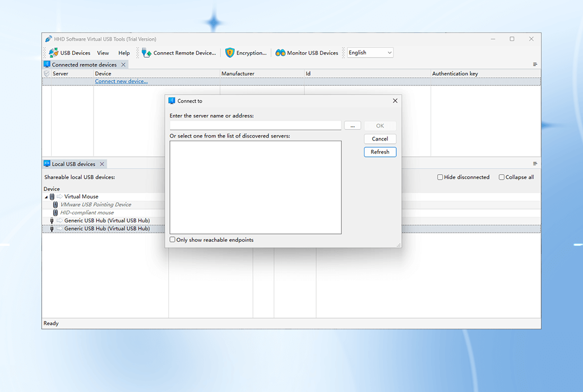The image size is (583, 392).
Task: Click the Connect to dialog window icon
Action: tap(172, 101)
